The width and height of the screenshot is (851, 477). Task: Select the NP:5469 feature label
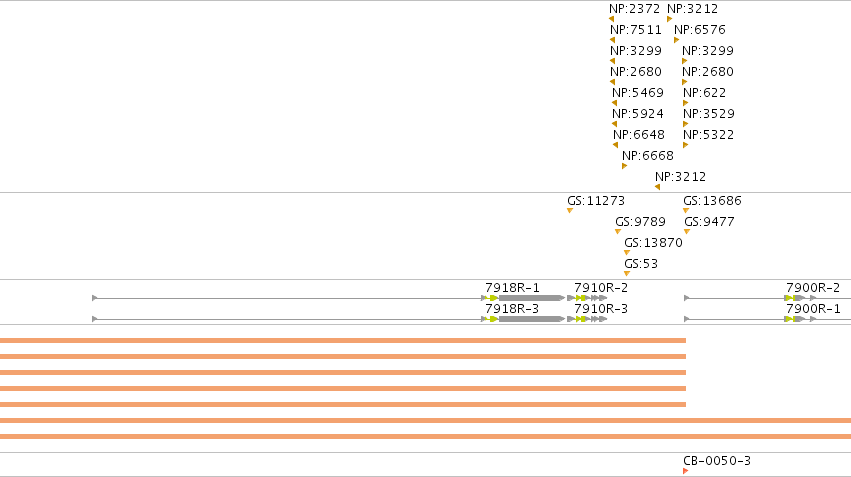[x=638, y=93]
